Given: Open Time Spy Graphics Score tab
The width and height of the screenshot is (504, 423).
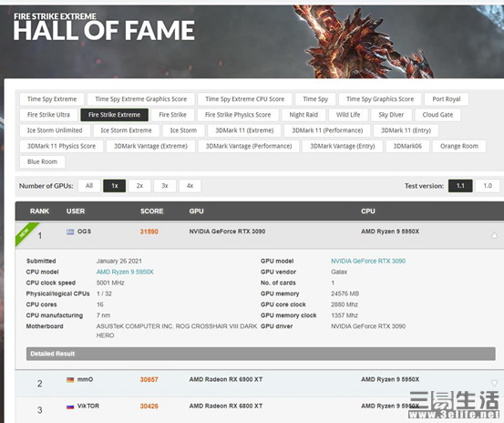Looking at the screenshot, I should (x=380, y=99).
